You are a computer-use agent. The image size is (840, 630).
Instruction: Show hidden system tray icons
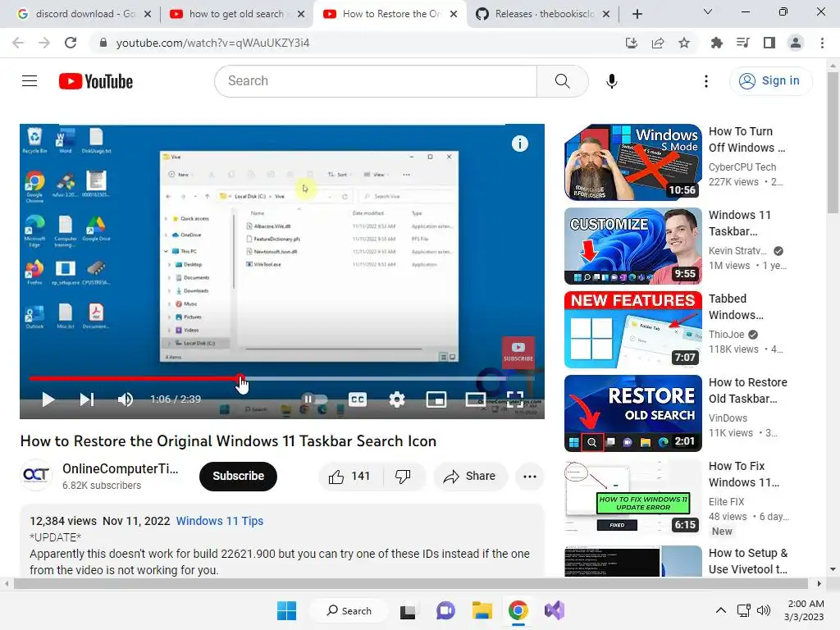pyautogui.click(x=721, y=610)
